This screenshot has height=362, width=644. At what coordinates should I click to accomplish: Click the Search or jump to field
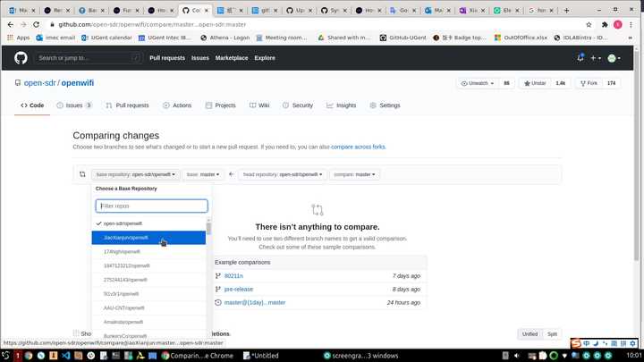[89, 58]
